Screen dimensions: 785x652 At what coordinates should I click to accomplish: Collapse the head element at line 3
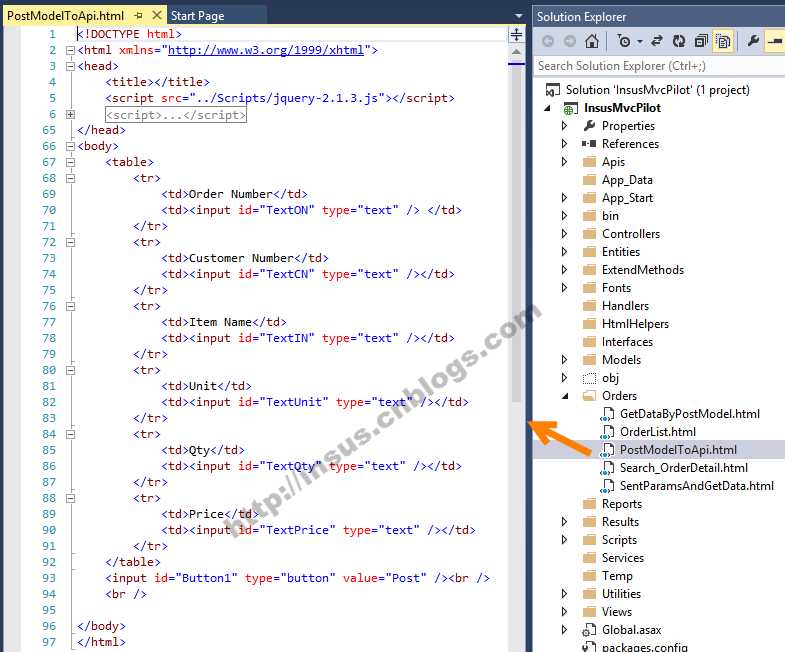70,67
